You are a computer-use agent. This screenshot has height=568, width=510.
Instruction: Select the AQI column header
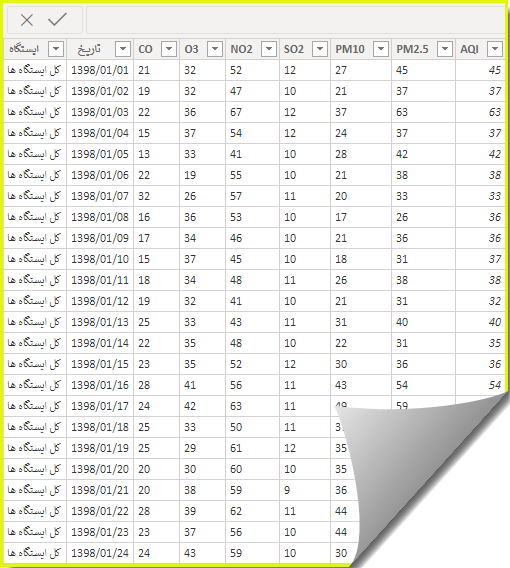469,49
